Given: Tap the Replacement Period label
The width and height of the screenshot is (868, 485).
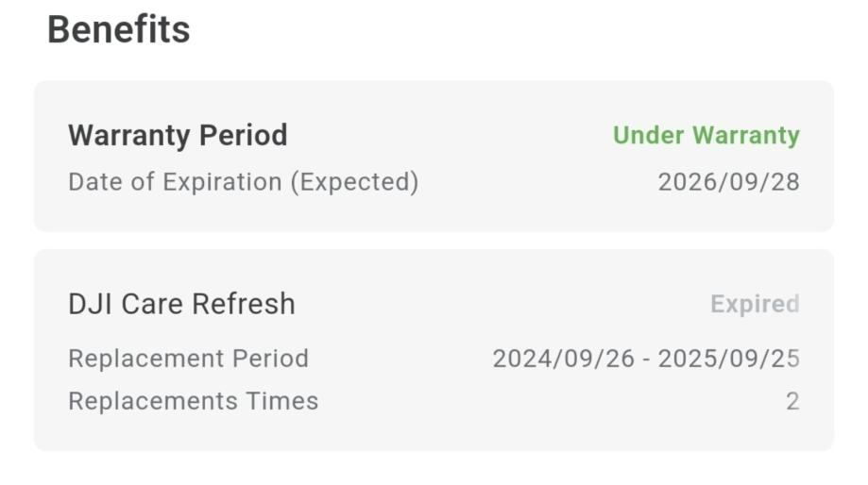Looking at the screenshot, I should click(x=188, y=359).
